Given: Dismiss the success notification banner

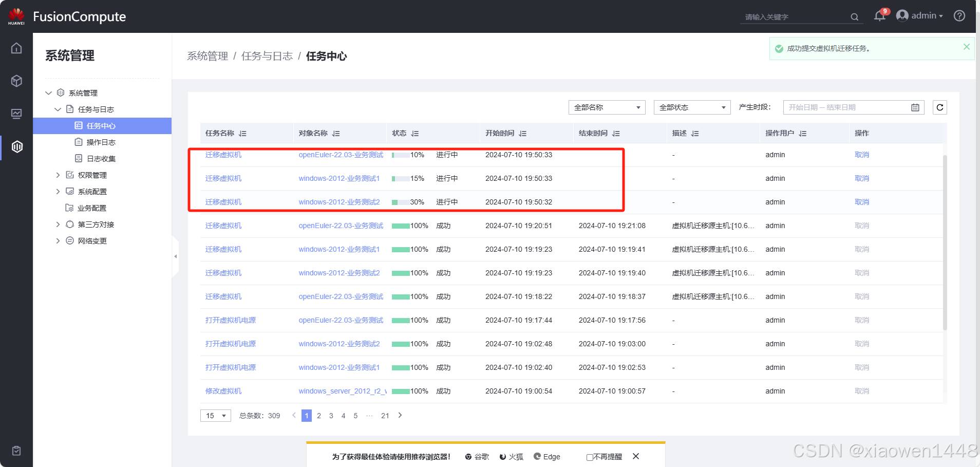Looking at the screenshot, I should coord(966,47).
